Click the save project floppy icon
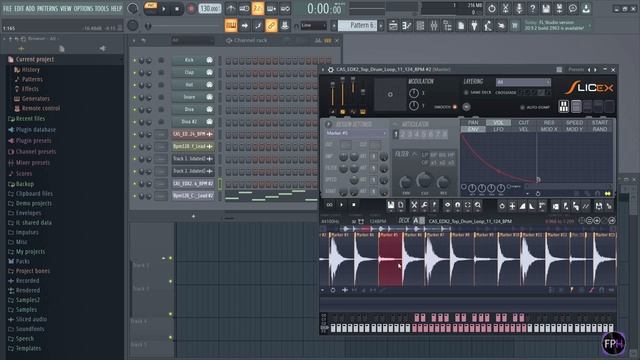 point(546,9)
